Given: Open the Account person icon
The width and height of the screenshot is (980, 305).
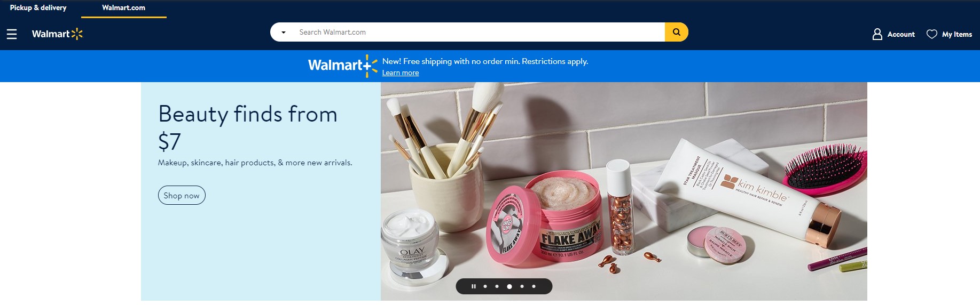Looking at the screenshot, I should point(877,34).
